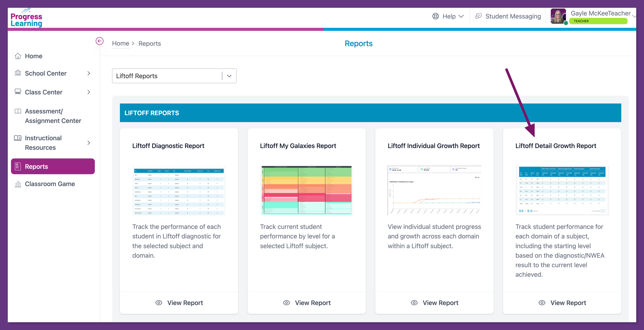Expand the Instructional Resources chevron
This screenshot has width=644, height=330.
[x=89, y=143]
